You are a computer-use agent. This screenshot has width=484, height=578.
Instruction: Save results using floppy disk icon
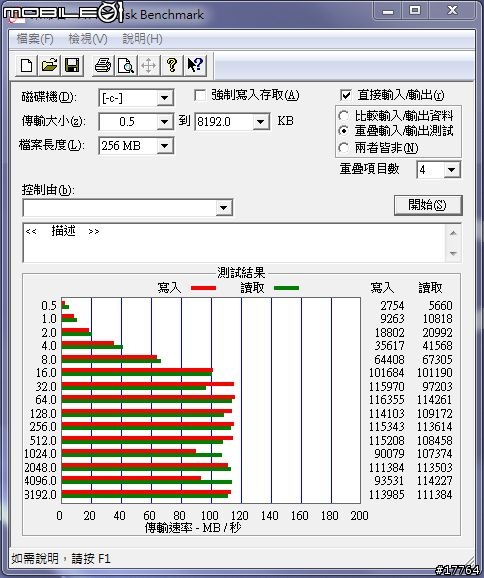[x=72, y=66]
